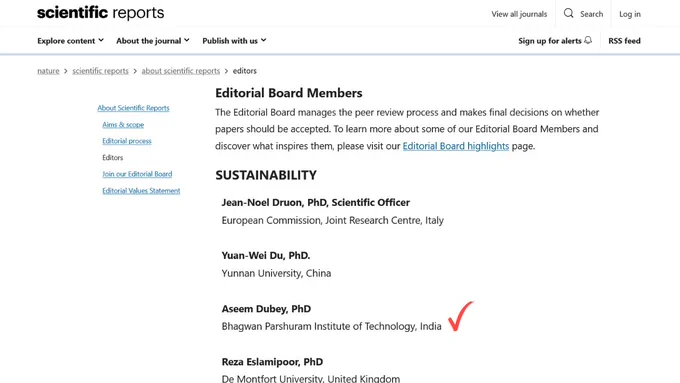Go to nature breadcrumb
Screen dimensions: 680x383
(48, 71)
